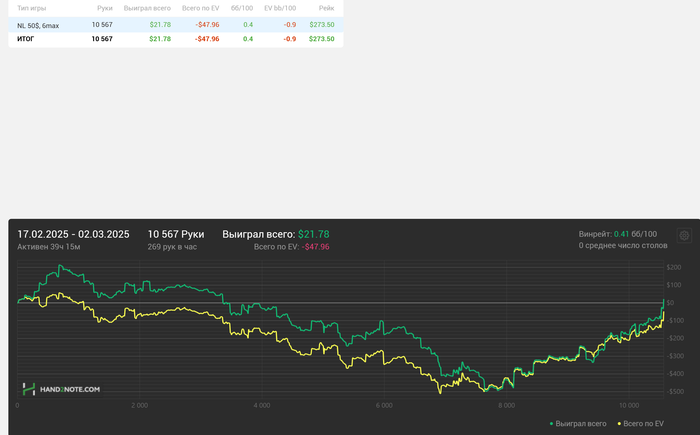Click the $273.50 rake value in NL 50$ row
700x435 pixels.
point(321,24)
